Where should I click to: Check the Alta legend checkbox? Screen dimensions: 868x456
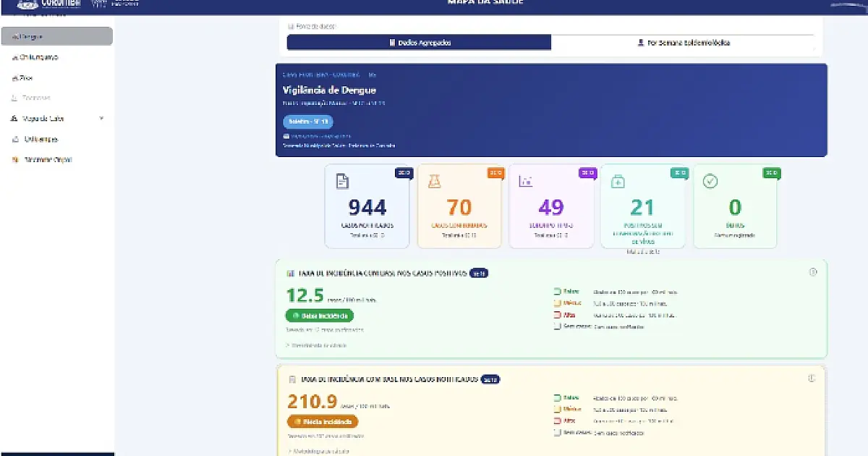click(557, 314)
